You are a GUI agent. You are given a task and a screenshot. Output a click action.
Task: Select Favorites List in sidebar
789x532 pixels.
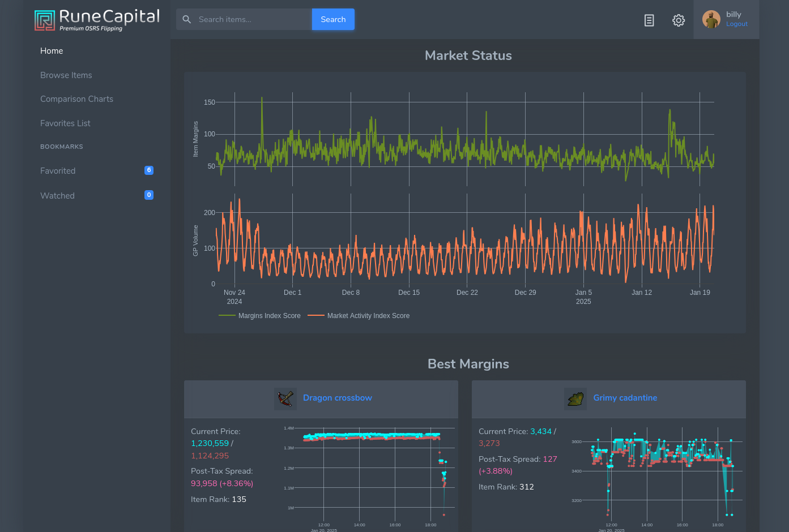tap(65, 123)
